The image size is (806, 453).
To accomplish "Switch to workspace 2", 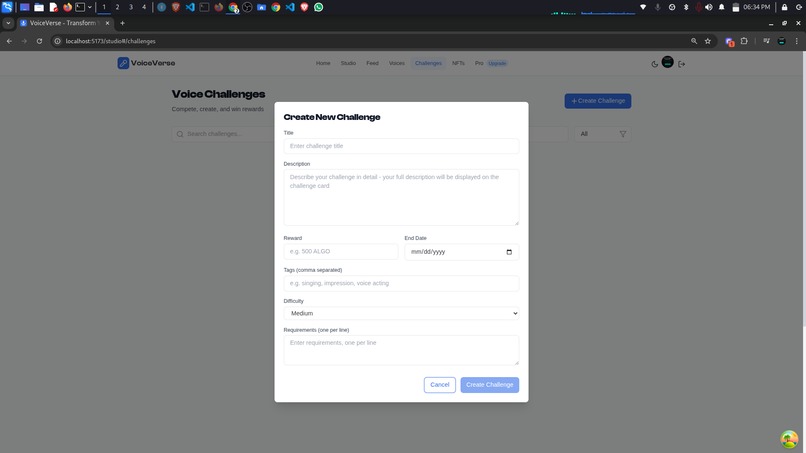I will 117,7.
